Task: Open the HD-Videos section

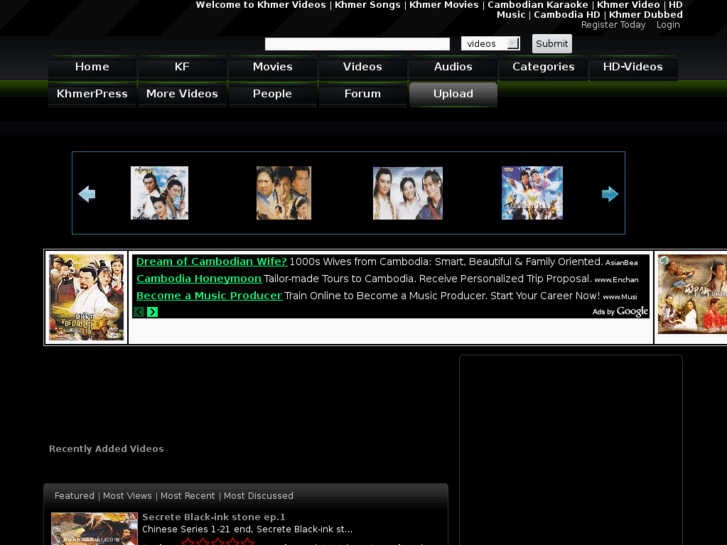Action: (x=633, y=67)
